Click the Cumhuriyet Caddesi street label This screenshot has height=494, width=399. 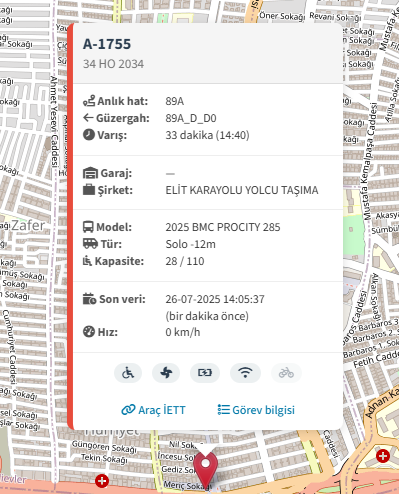pos(9,346)
